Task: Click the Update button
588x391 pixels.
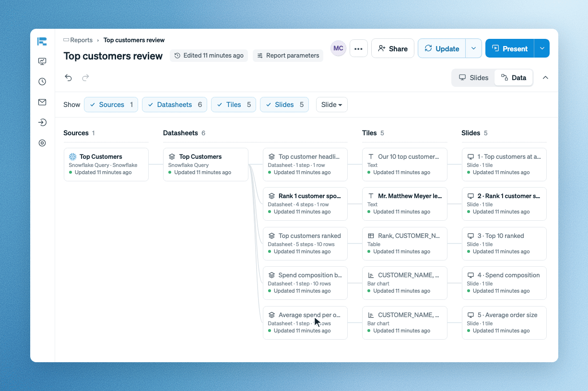Action: click(442, 48)
